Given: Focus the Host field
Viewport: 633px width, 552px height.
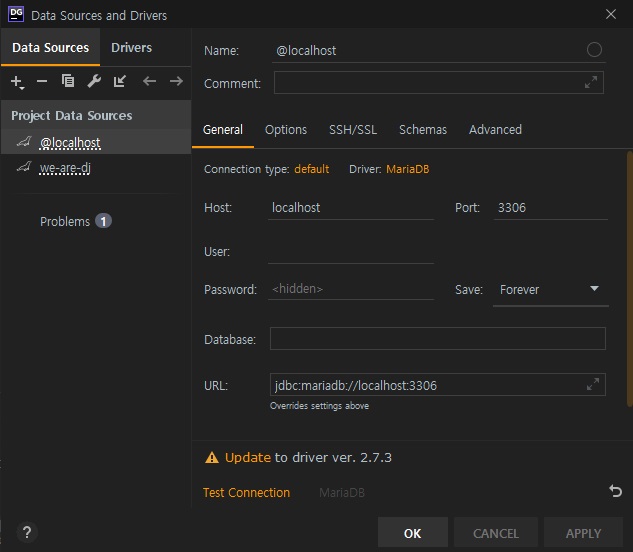Looking at the screenshot, I should coord(351,208).
